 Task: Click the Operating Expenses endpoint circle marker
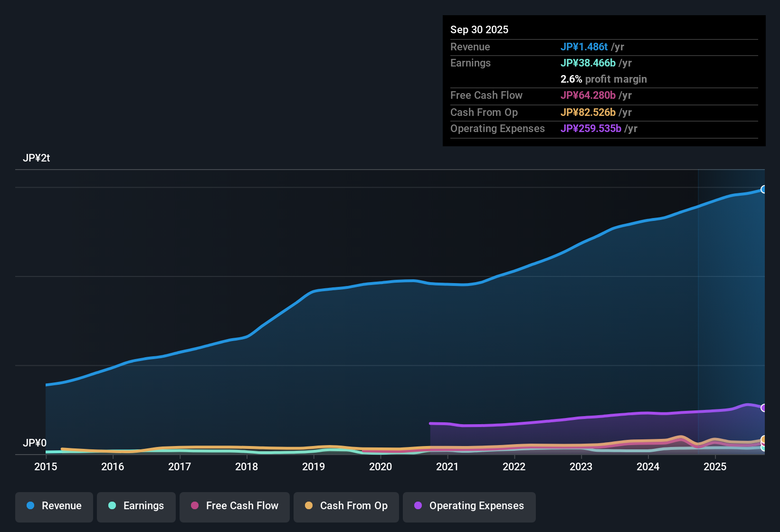click(764, 408)
